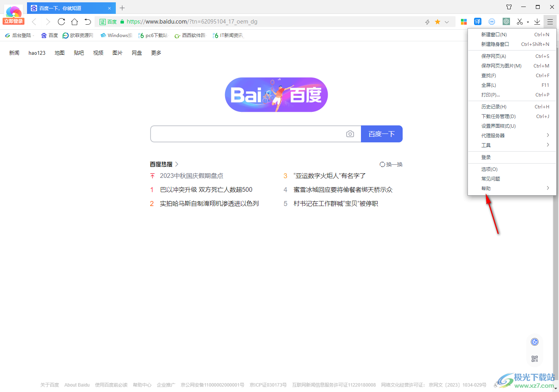Screen dimensions: 559x392
Task: Open the green swirl extension icon
Action: coord(506,22)
